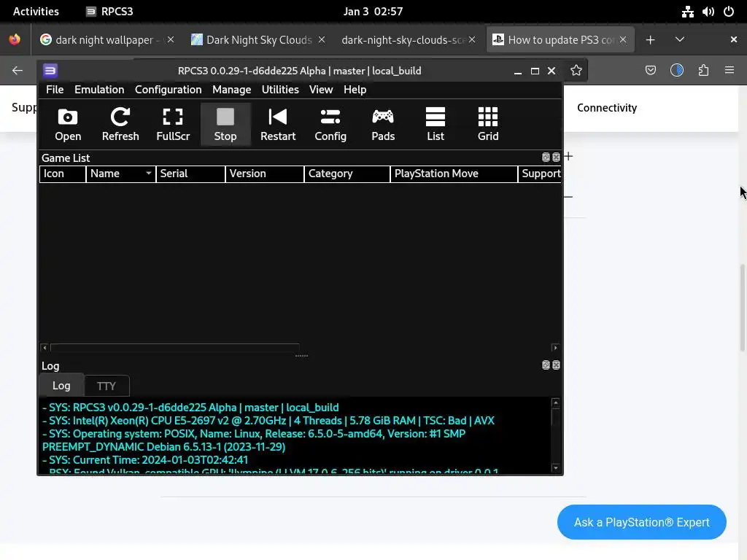Open the Pads controller settings

pos(383,124)
